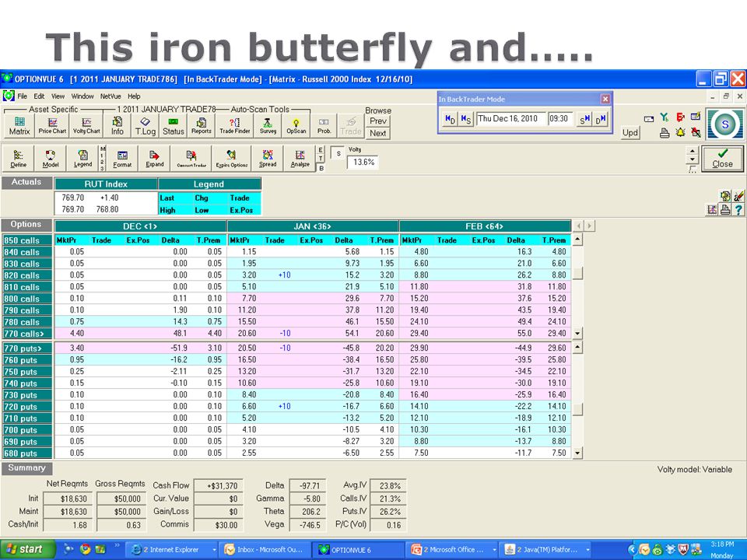Click puts list scroll down arrow
The image size is (747, 560).
(x=577, y=453)
